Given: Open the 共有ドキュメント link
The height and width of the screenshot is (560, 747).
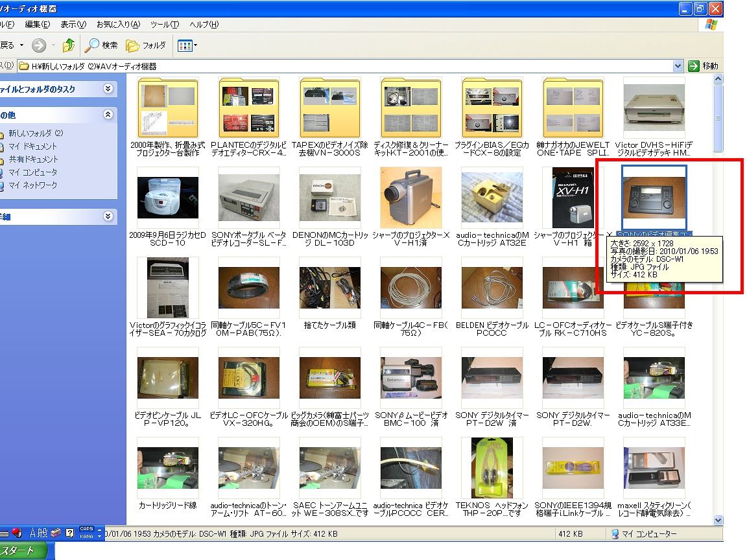Looking at the screenshot, I should point(33,159).
